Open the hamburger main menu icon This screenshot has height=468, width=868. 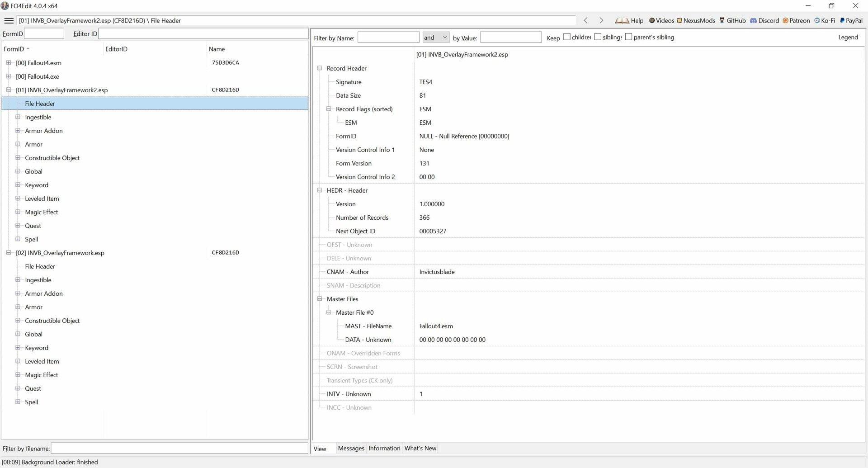pos(9,21)
